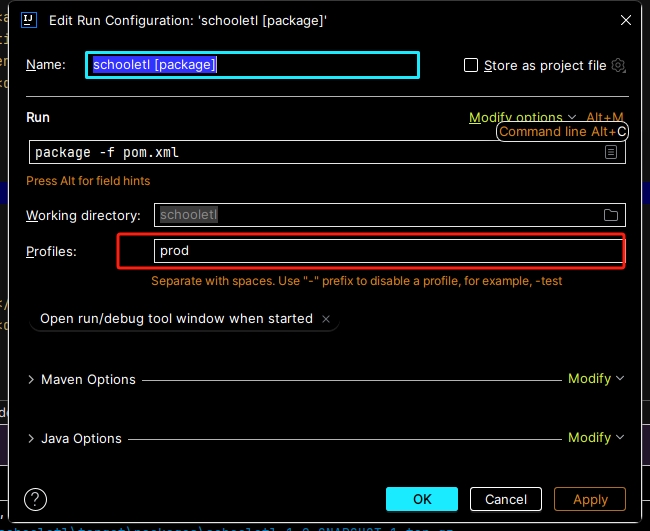Click the Name field with schooletl [package]
Viewport: 650px width, 531px height.
(x=252, y=65)
